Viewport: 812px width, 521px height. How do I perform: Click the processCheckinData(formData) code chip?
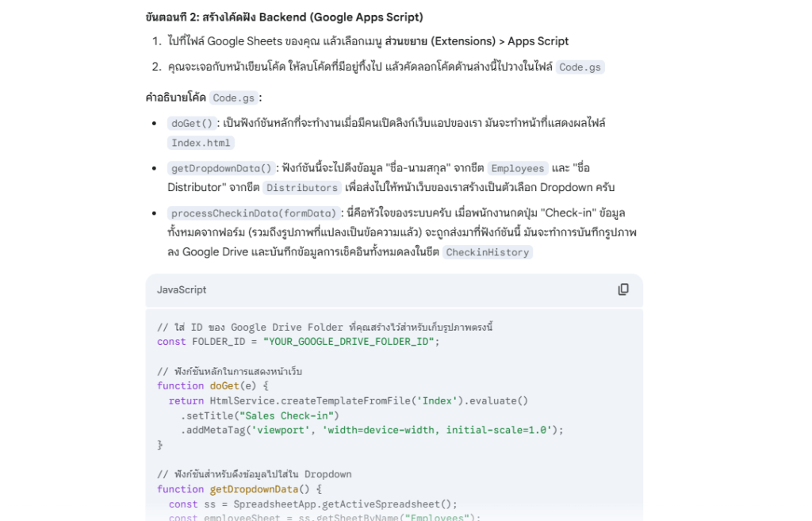tap(254, 213)
